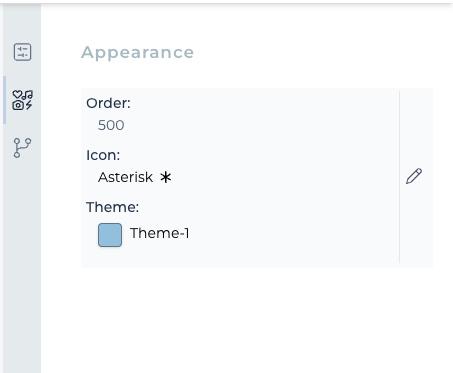
Task: Click the black asterisk glyph beside Asterisk
Action: [x=165, y=177]
